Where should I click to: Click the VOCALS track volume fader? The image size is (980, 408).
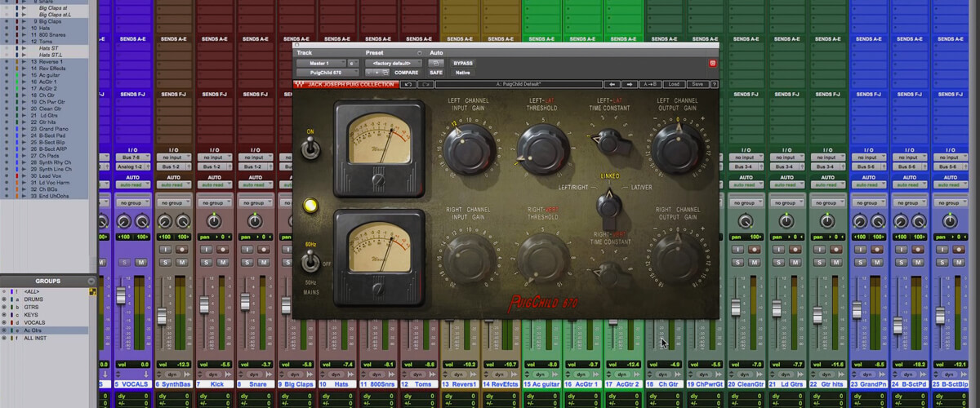pyautogui.click(x=121, y=295)
